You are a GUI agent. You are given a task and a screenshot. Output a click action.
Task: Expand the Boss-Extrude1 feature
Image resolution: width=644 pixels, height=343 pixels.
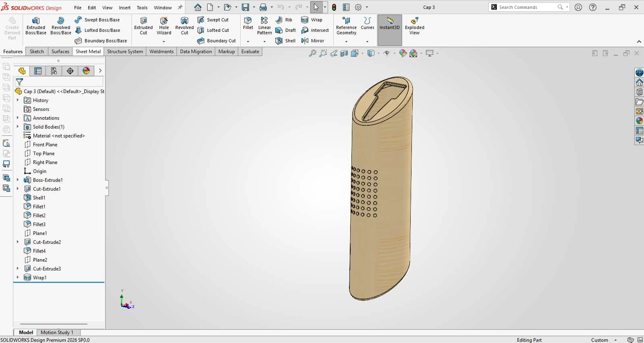pyautogui.click(x=18, y=180)
